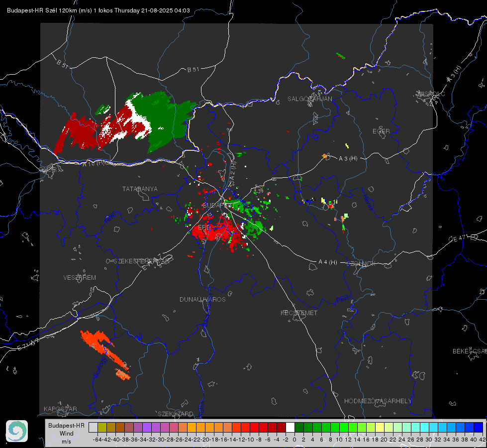Pick the amber swatch between -24 and -22
Image resolution: width=487 pixels, height=448 pixels.
[192, 428]
